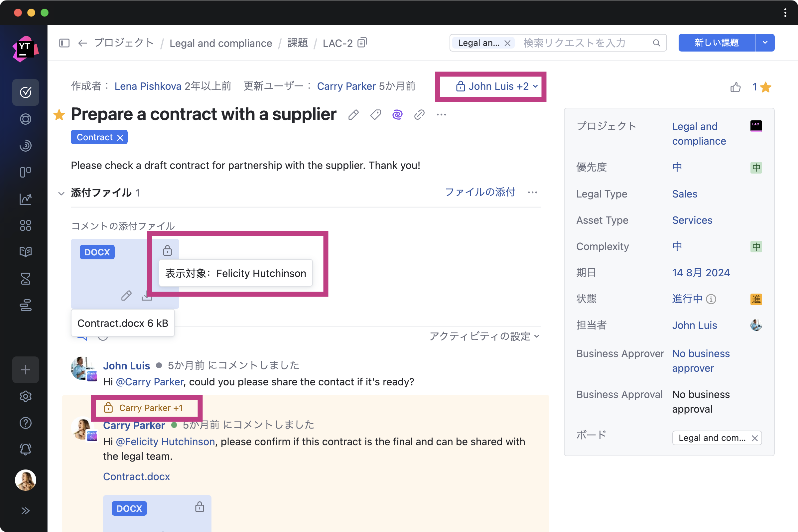
Task: Toggle the yellow star next to issue title
Action: pyautogui.click(x=59, y=115)
